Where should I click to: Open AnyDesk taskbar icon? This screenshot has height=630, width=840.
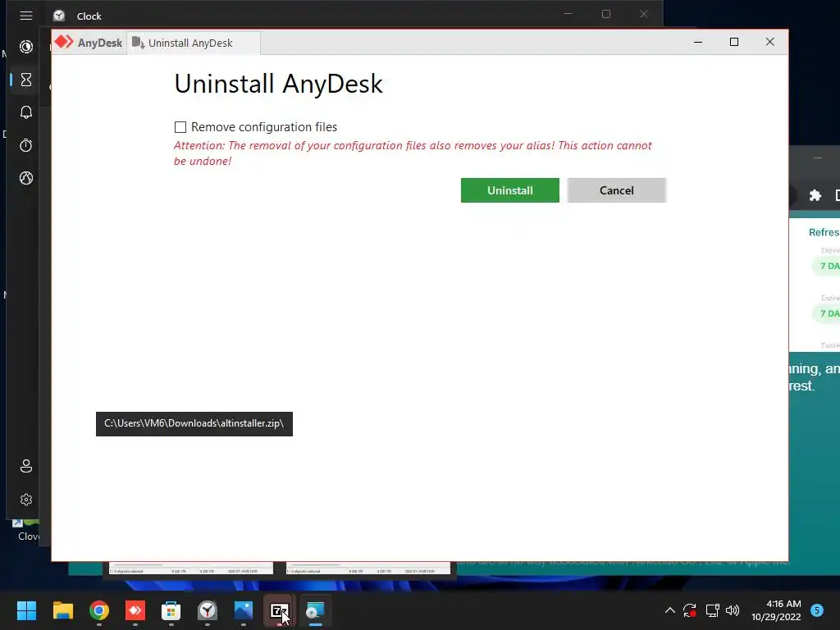pyautogui.click(x=135, y=610)
